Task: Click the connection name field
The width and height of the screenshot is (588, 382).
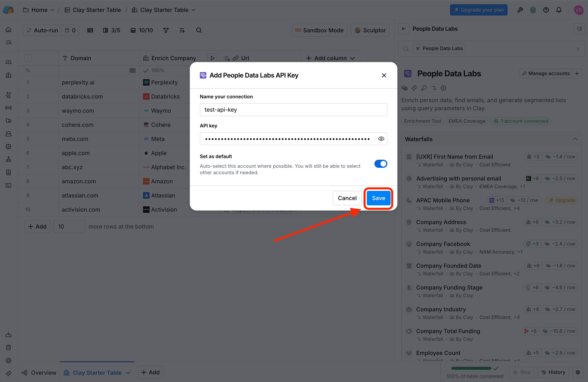Action: tap(293, 110)
